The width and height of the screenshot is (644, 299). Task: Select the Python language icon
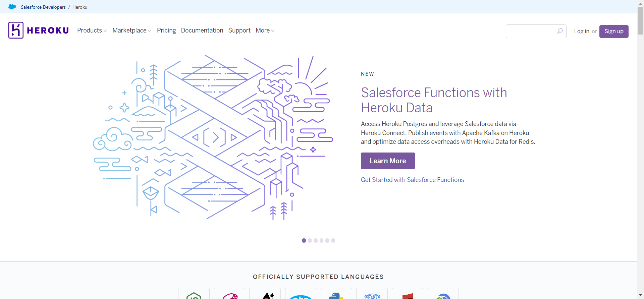tap(336, 294)
